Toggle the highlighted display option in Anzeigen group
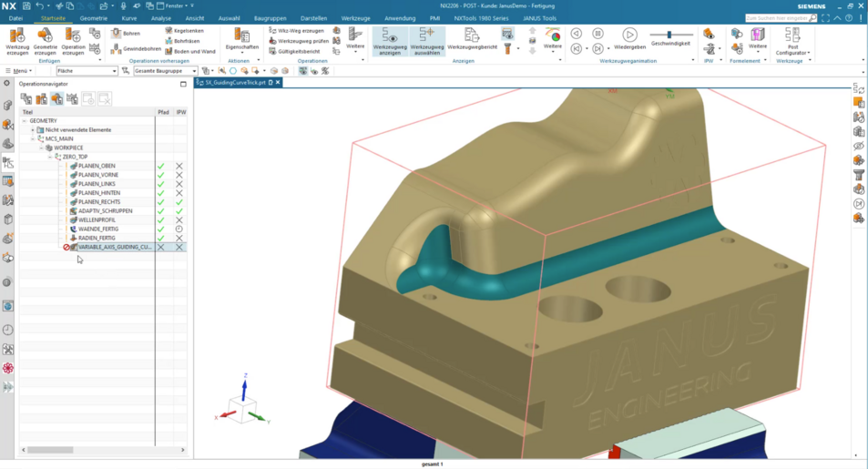The height and width of the screenshot is (469, 868). tap(507, 34)
